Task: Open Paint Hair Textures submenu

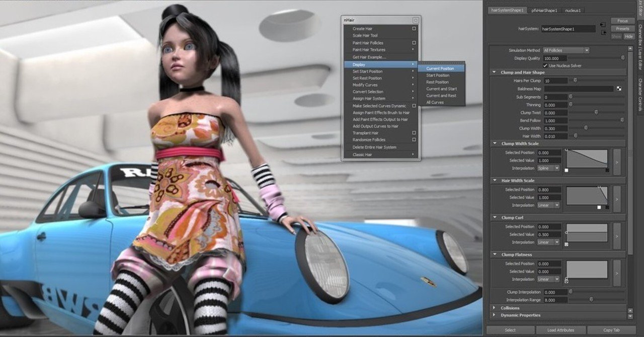Action: click(x=380, y=50)
